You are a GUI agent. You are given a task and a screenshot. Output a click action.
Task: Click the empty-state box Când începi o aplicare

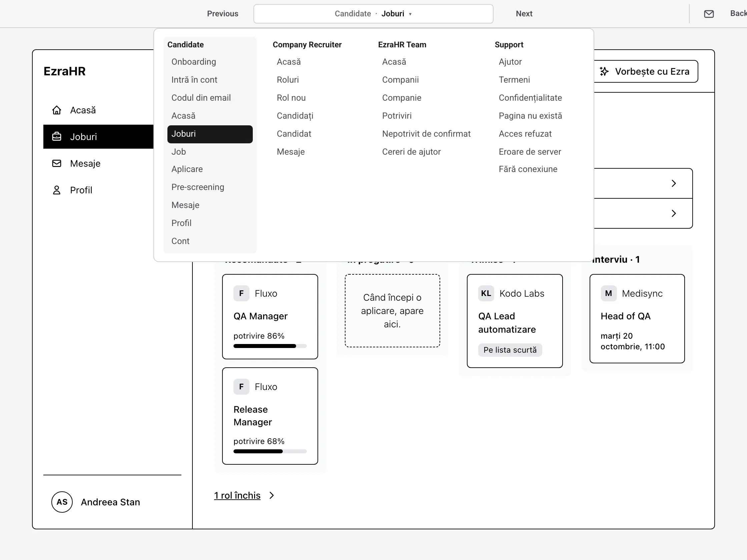tap(392, 311)
